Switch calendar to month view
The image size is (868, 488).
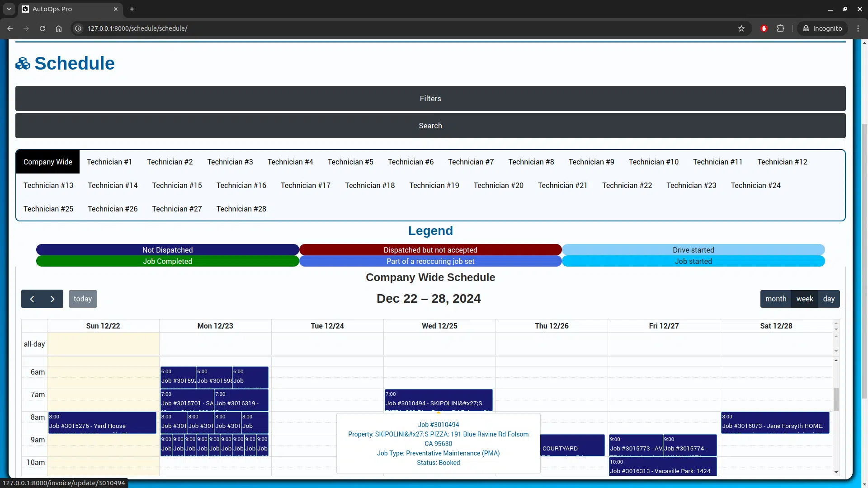[776, 299]
